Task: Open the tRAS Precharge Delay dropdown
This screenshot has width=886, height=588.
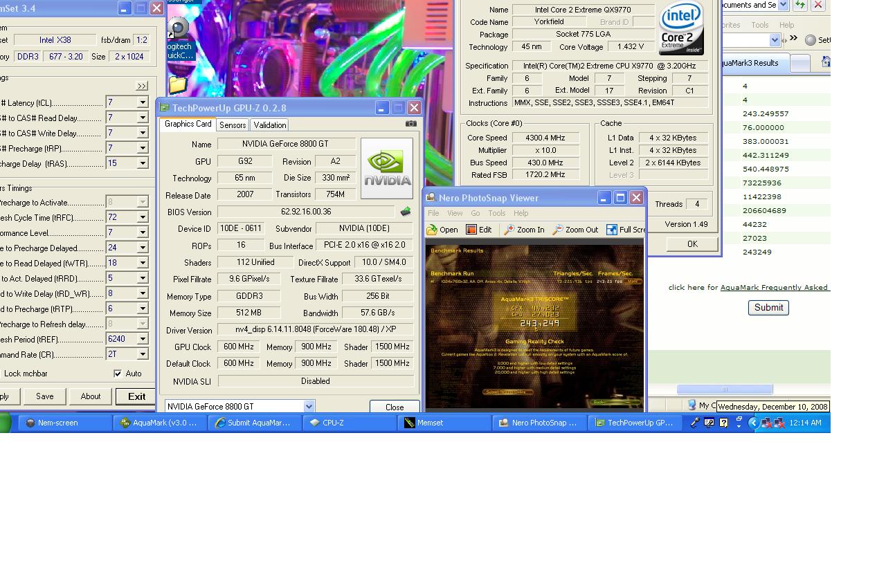Action: coord(143,163)
